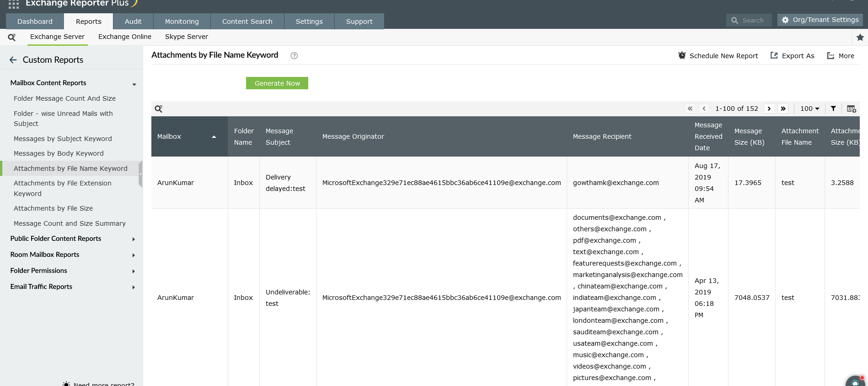Select the Exchange Server sub-tab
The height and width of the screenshot is (386, 868).
[x=57, y=37]
